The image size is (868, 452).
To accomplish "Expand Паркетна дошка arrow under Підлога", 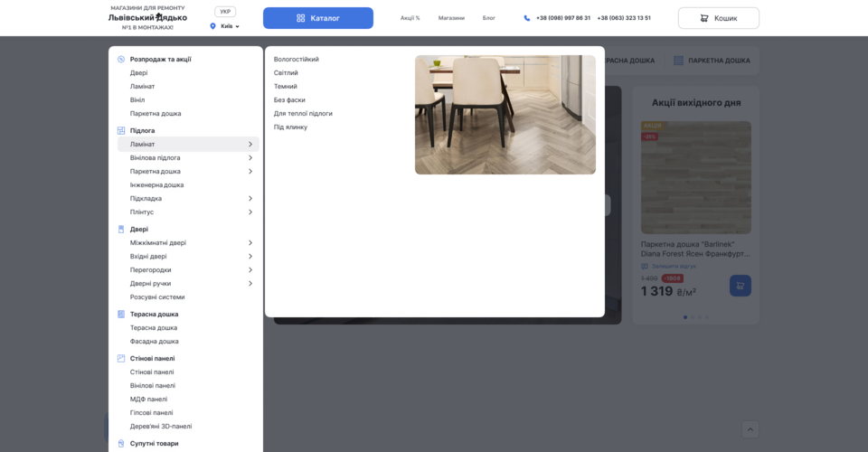I will click(250, 172).
